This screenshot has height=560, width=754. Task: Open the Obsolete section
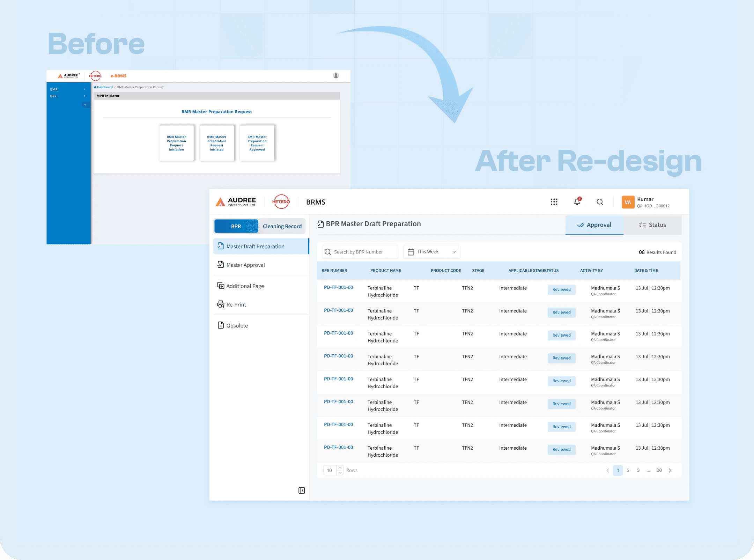tap(237, 325)
